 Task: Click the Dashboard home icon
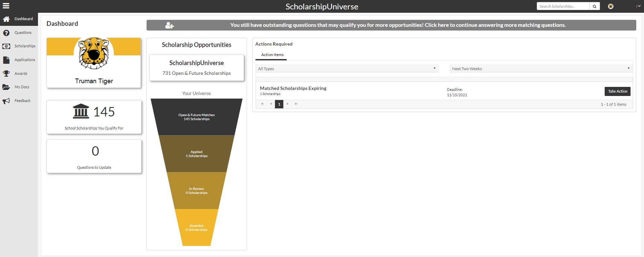click(6, 19)
